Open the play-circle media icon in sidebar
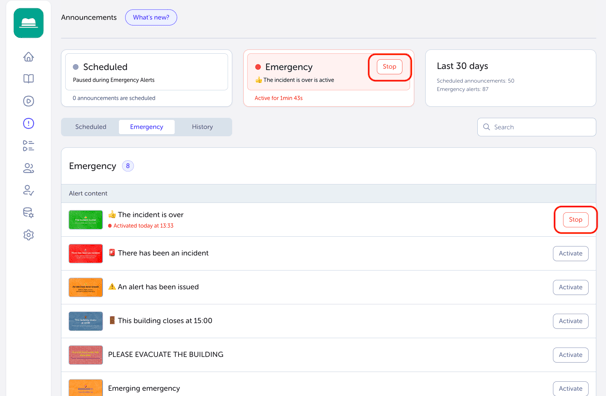The height and width of the screenshot is (396, 606). [x=29, y=101]
